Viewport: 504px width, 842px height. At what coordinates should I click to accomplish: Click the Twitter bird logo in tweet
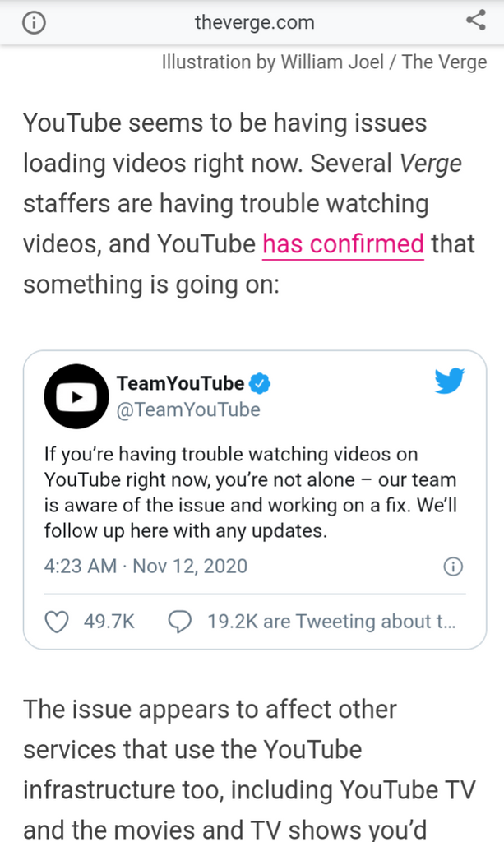click(x=449, y=381)
